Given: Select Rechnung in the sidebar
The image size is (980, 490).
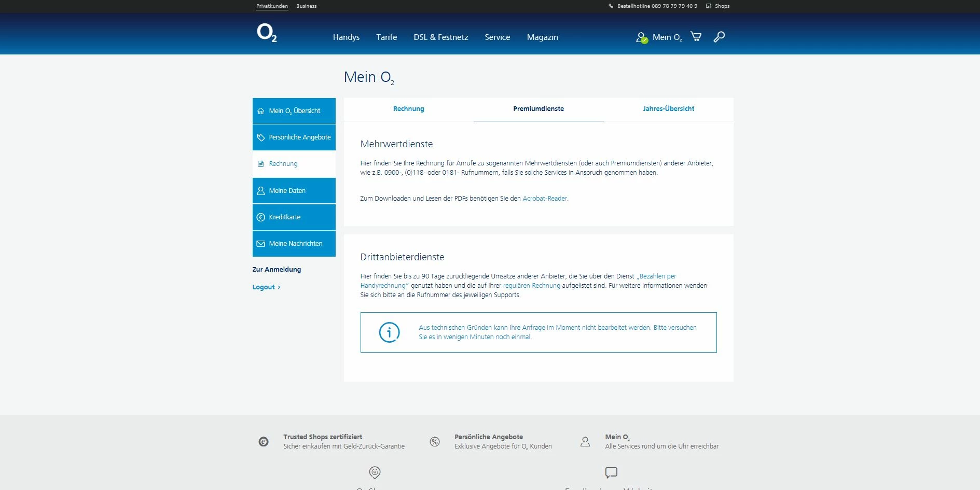Looking at the screenshot, I should (x=294, y=164).
